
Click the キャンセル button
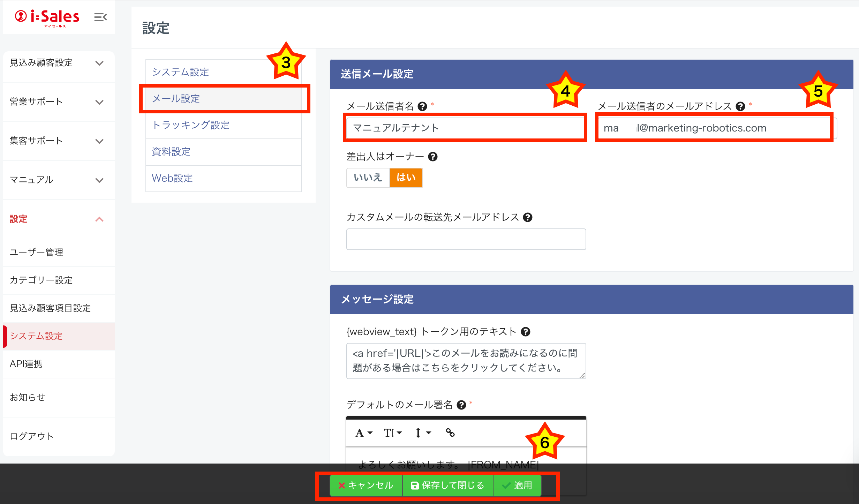click(x=366, y=485)
